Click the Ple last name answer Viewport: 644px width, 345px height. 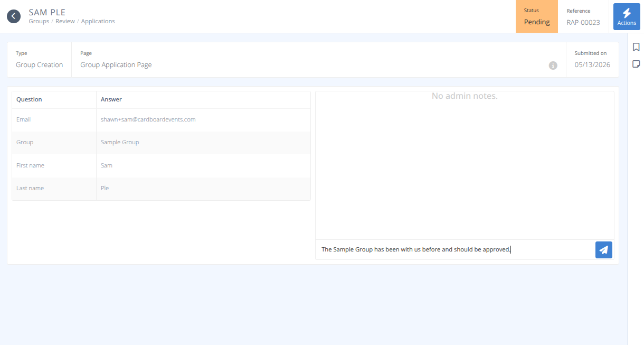point(105,188)
